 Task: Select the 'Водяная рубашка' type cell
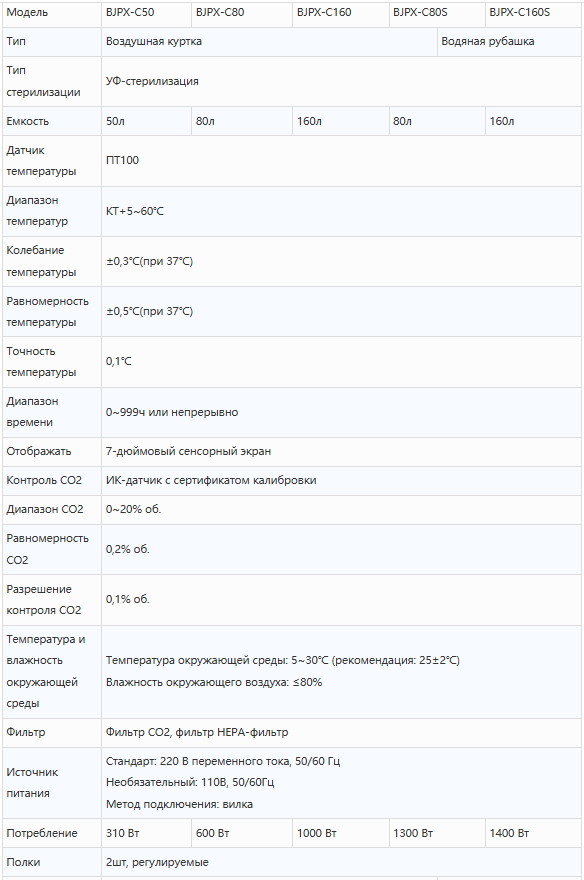509,42
